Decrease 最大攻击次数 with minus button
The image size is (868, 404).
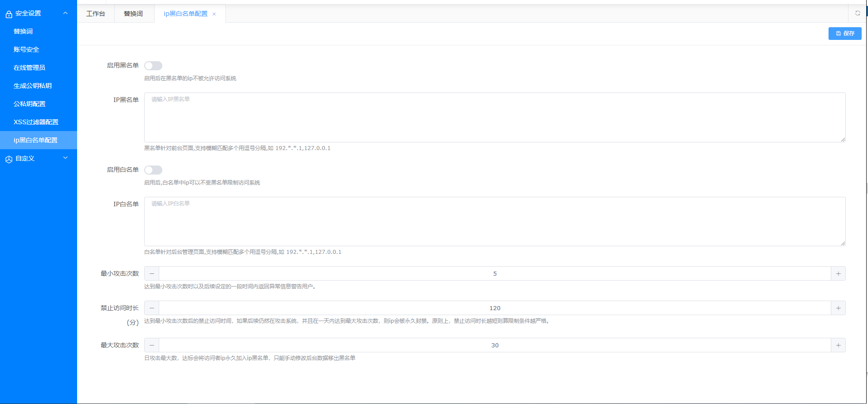tap(152, 346)
